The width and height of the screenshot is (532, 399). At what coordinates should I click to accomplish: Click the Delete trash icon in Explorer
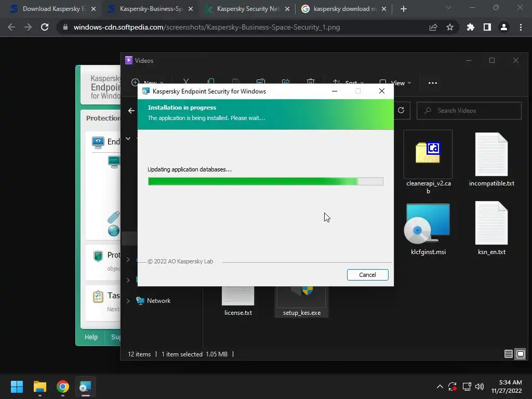pos(311,81)
